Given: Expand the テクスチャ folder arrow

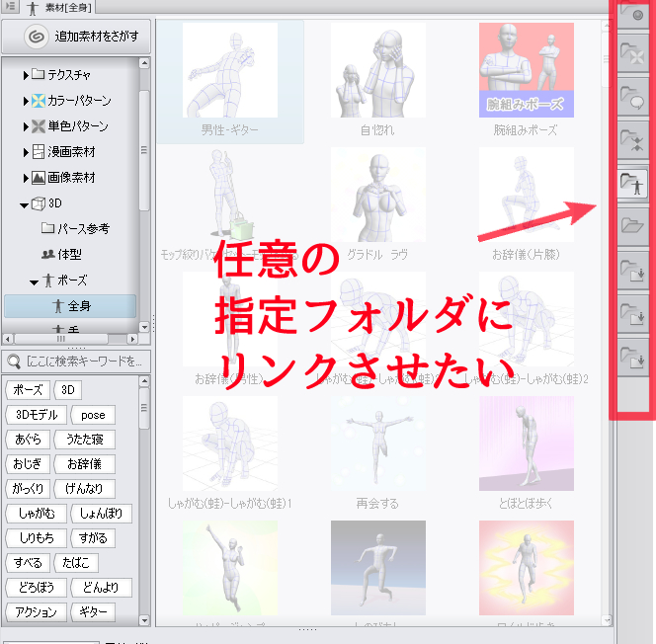Looking at the screenshot, I should coord(26,75).
